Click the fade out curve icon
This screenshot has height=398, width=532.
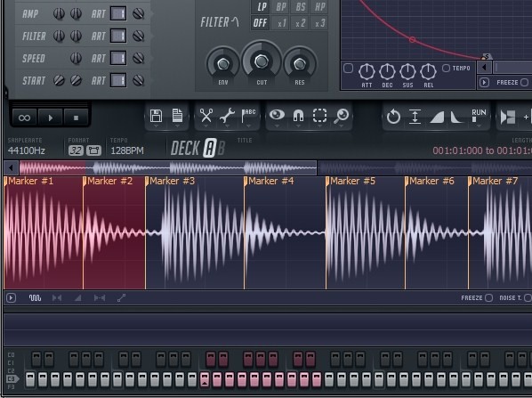tap(456, 118)
